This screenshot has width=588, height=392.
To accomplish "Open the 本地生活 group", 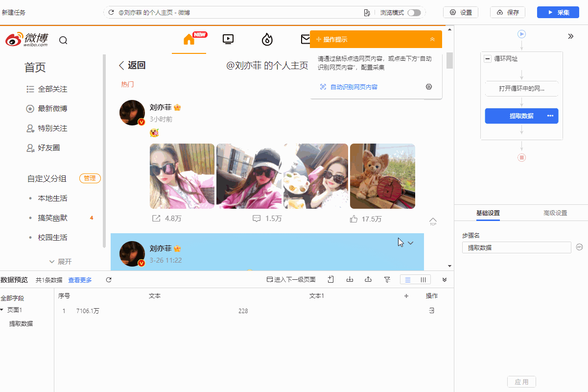I will 52,198.
